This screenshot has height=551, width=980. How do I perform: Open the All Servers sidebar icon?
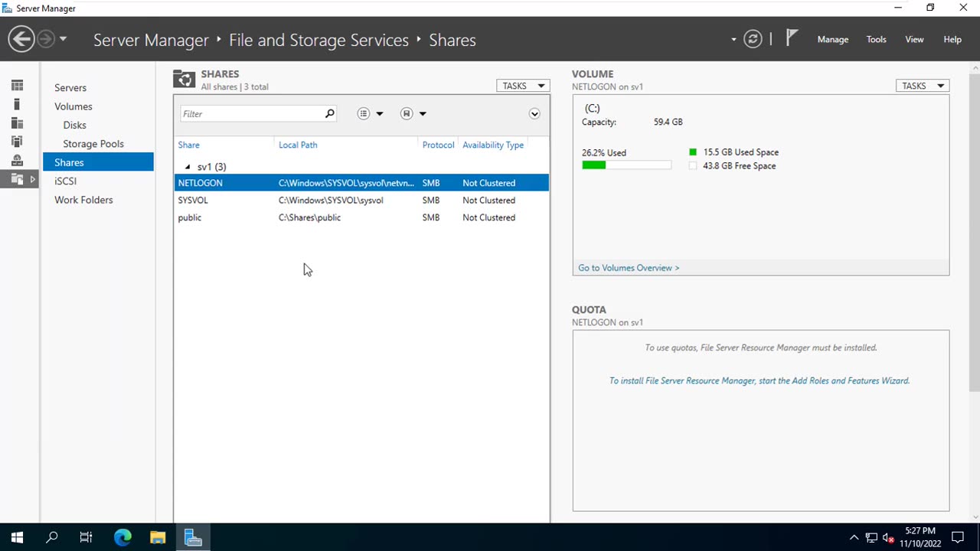(17, 123)
